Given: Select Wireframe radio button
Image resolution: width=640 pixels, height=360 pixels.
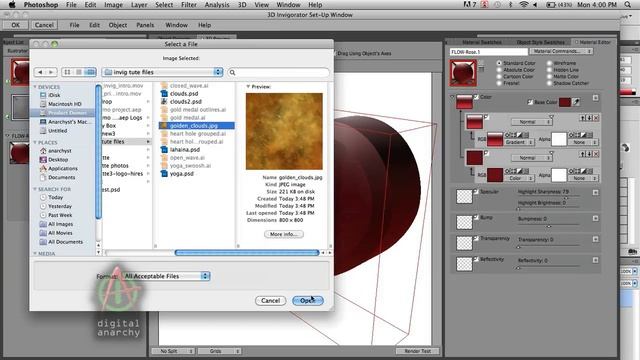Looking at the screenshot, I should [x=549, y=63].
